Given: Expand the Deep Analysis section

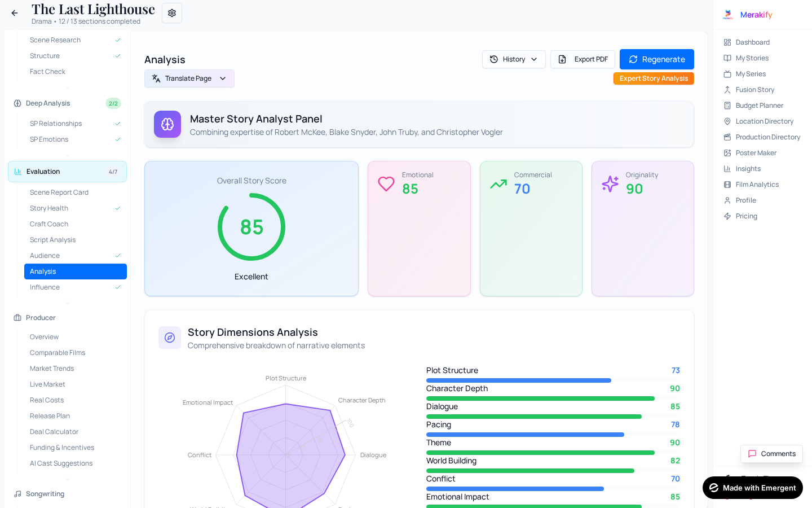Looking at the screenshot, I should pos(67,103).
